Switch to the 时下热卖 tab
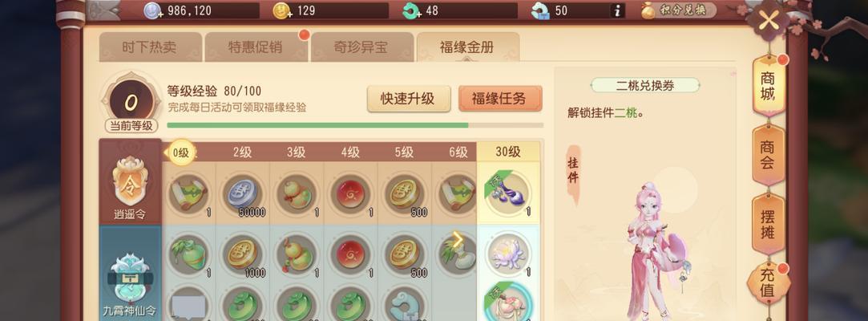Viewport: 868px width, 321px height. pos(149,47)
